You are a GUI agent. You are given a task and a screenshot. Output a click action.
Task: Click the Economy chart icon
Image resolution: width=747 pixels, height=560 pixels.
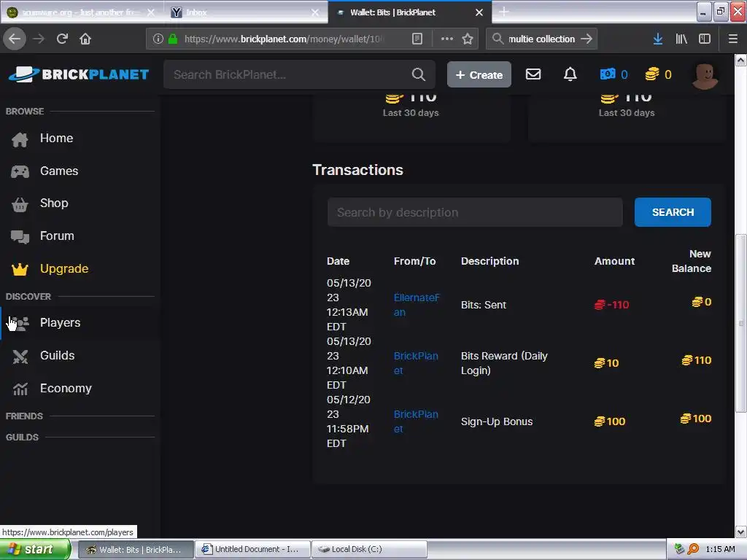[x=20, y=389]
